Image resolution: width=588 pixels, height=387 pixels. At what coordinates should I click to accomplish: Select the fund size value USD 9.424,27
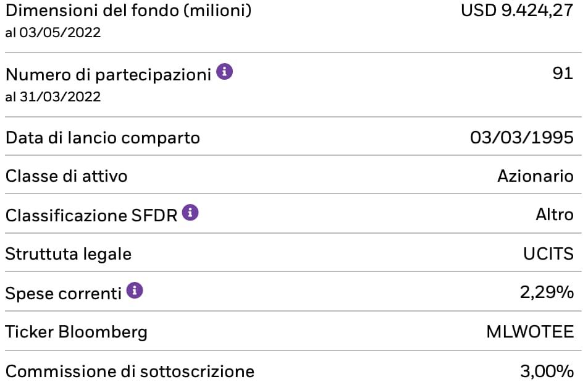(517, 11)
